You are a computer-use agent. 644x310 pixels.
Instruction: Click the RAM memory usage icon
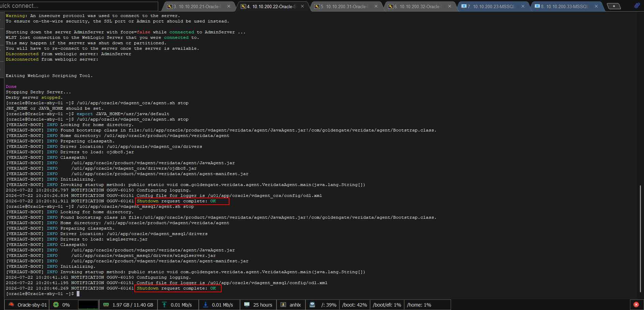point(106,305)
